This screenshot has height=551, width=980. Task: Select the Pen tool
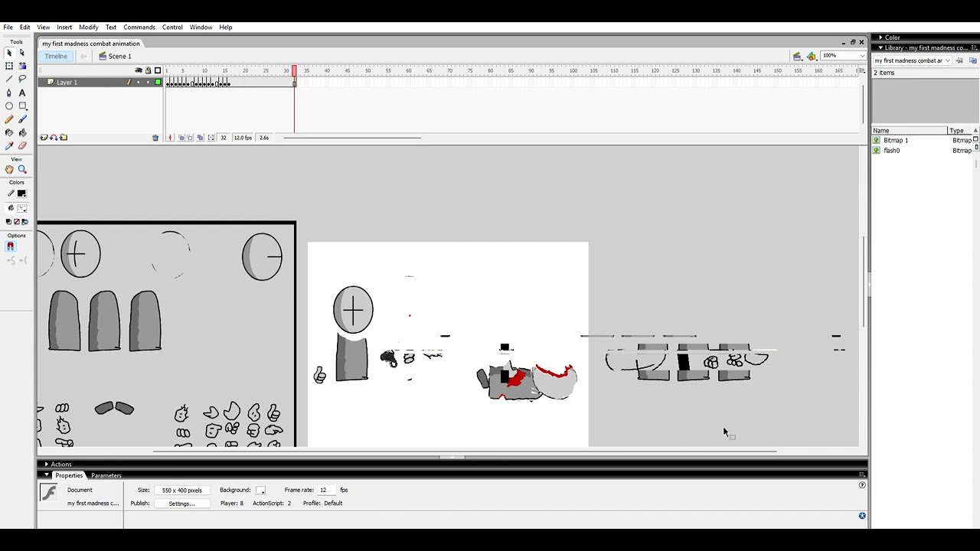tap(9, 93)
